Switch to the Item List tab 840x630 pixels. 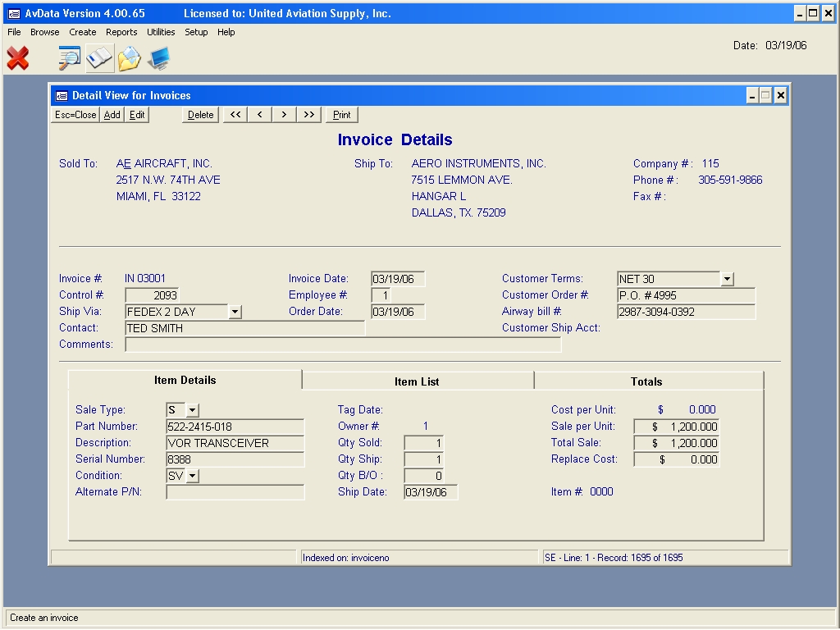click(x=417, y=381)
